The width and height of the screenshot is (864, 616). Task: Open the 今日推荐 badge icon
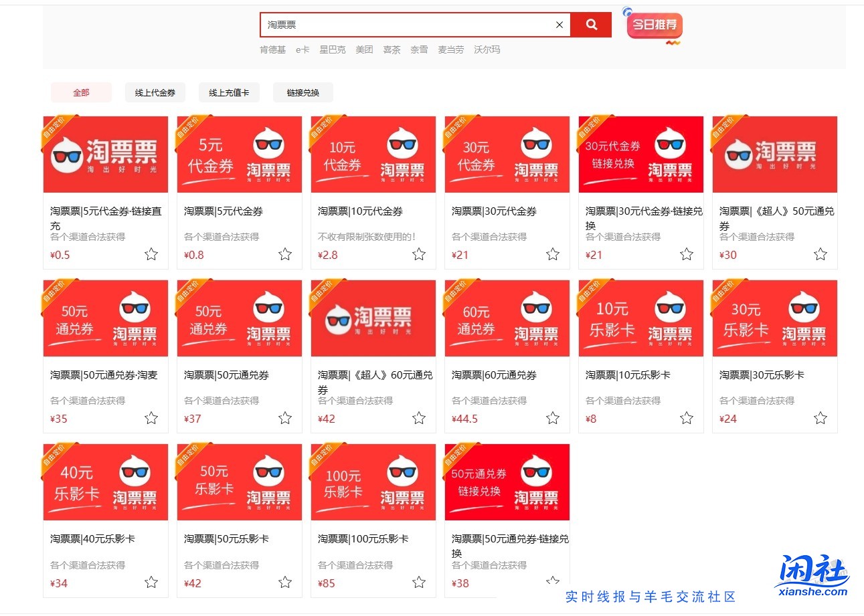(x=654, y=25)
